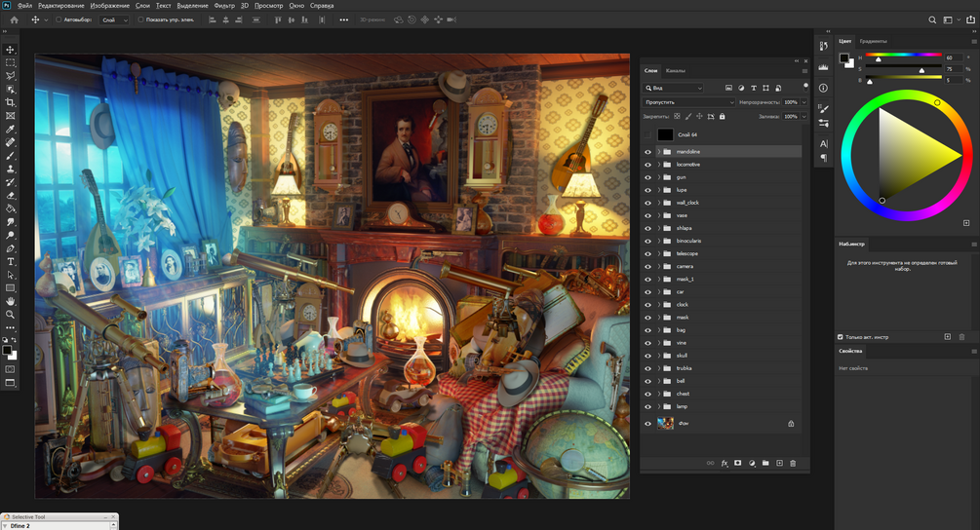Show the hidden Слой 64 layer
Viewport: 980px width, 530px height.
pyautogui.click(x=647, y=134)
